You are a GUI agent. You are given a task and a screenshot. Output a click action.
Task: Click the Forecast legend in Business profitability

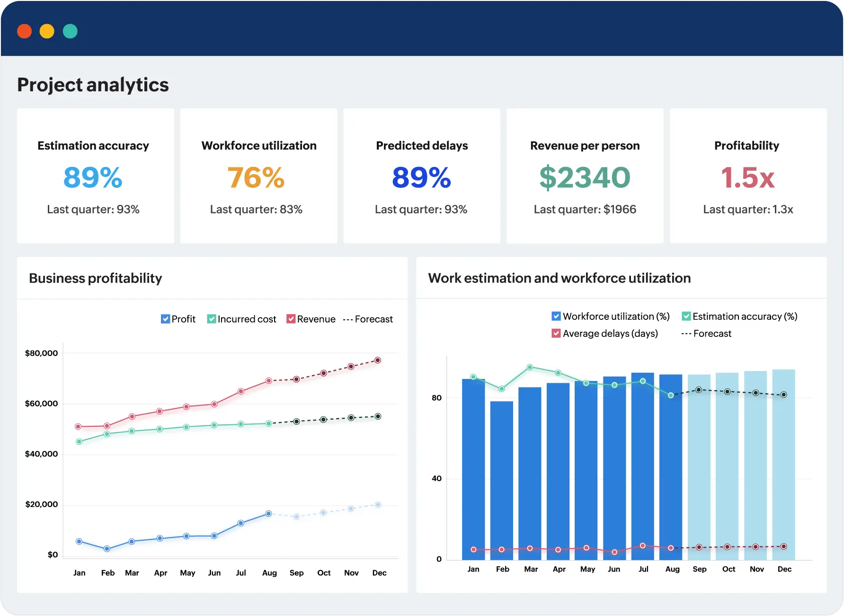(368, 319)
